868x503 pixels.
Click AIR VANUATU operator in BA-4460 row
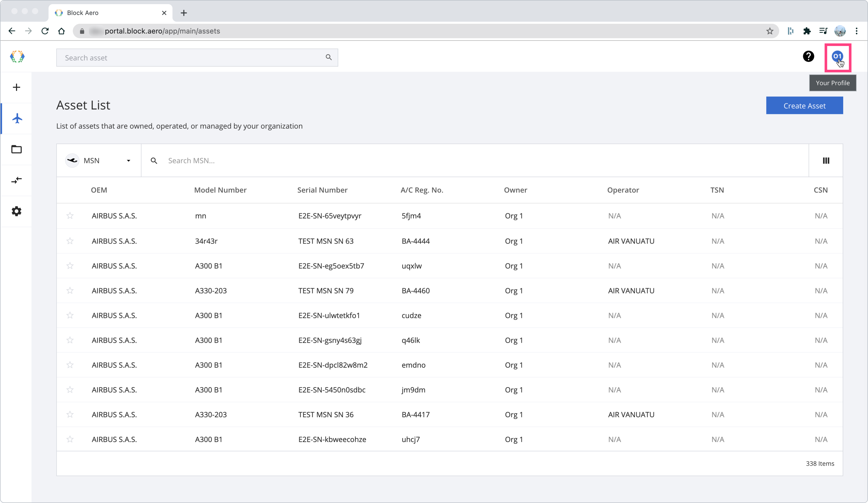(631, 290)
